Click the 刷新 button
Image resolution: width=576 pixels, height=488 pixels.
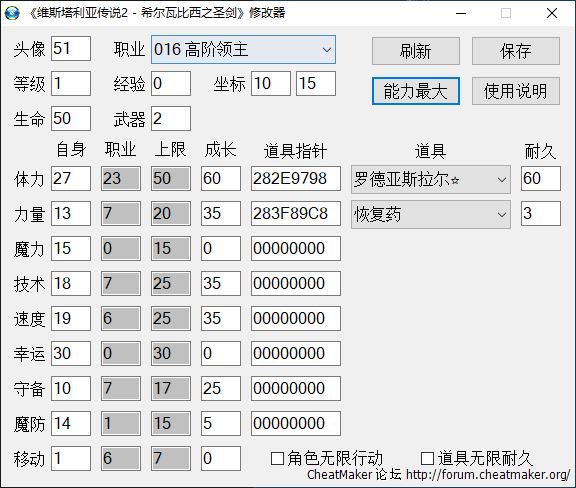click(416, 51)
